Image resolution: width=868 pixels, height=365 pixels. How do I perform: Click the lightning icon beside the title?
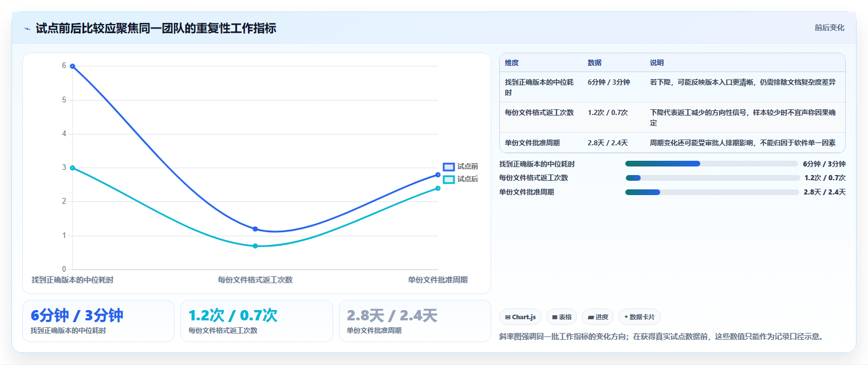pos(27,29)
